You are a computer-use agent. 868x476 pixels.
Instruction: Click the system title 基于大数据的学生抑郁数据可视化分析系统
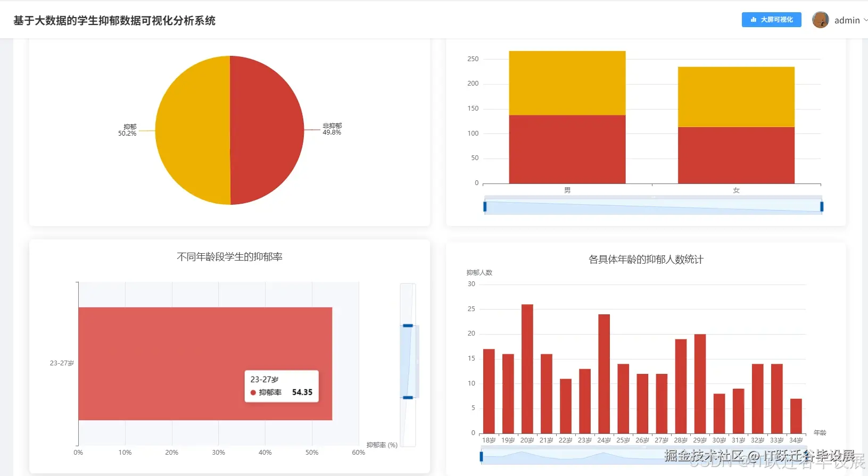tap(114, 20)
